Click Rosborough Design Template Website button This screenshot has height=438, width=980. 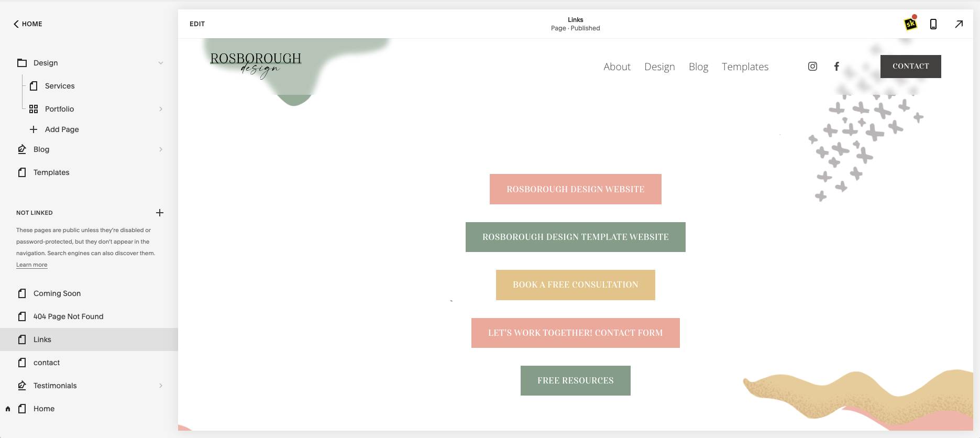(576, 237)
